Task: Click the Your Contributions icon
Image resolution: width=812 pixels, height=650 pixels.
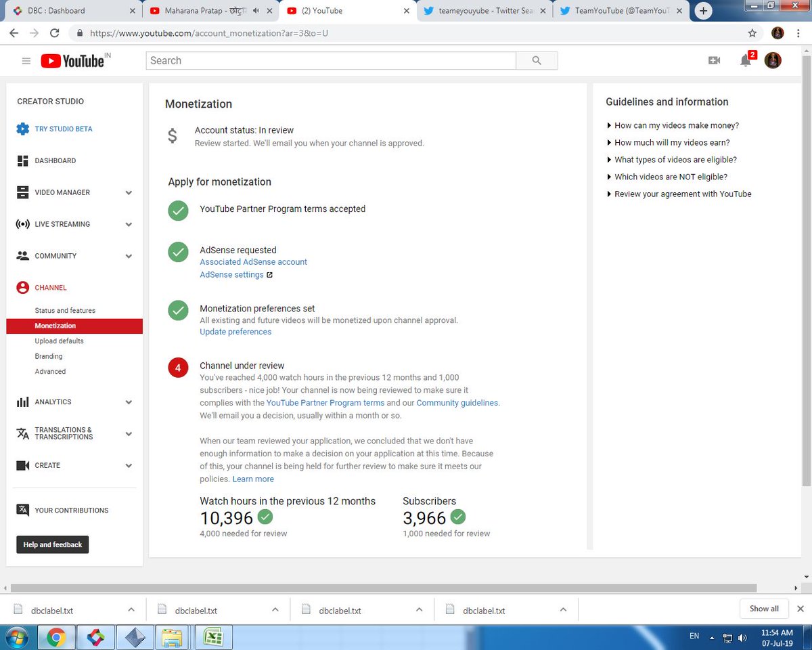Action: click(23, 510)
